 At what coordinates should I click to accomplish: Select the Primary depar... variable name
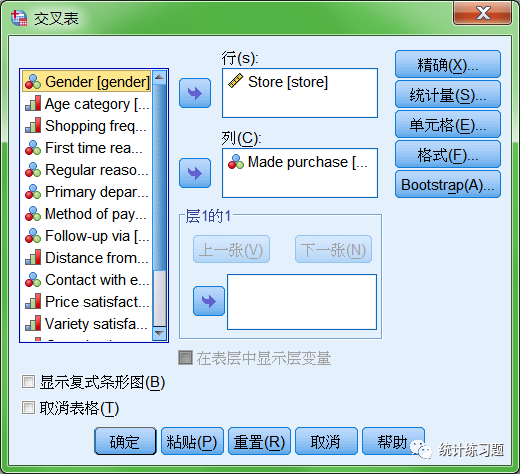(97, 192)
